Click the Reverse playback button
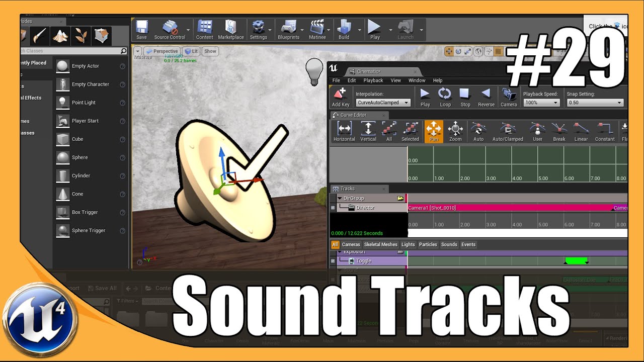 [486, 98]
